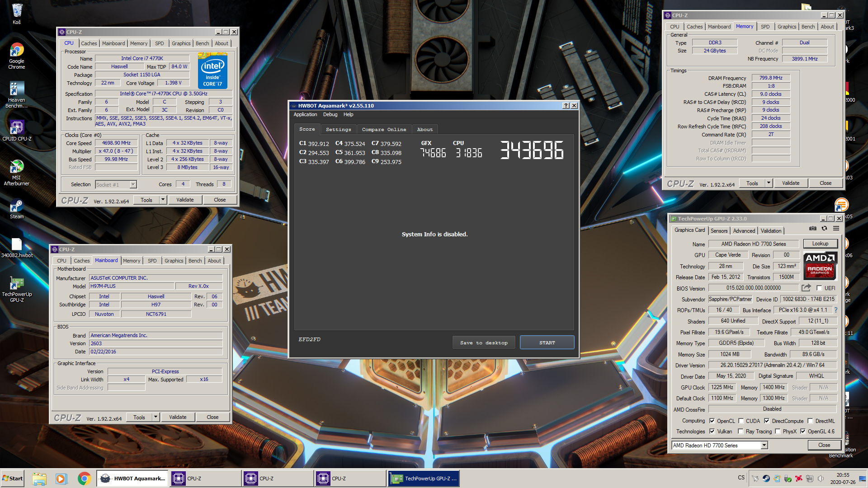The height and width of the screenshot is (488, 868).
Task: Click the taskbar clock showing 20:55
Action: (843, 479)
